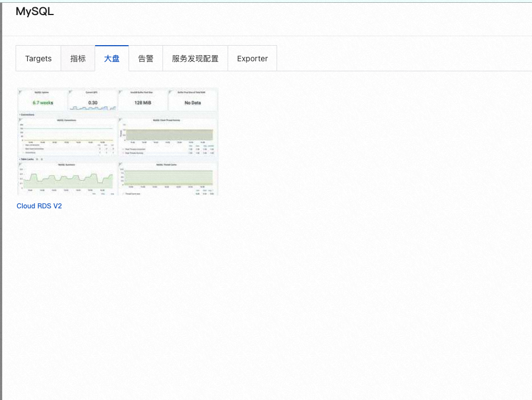
Task: Open the Exporter tab
Action: click(253, 58)
